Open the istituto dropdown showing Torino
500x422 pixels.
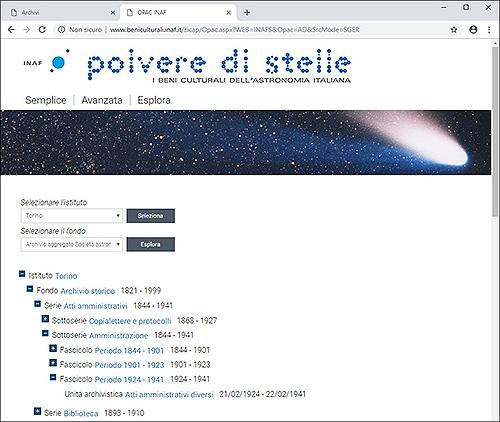pyautogui.click(x=72, y=216)
